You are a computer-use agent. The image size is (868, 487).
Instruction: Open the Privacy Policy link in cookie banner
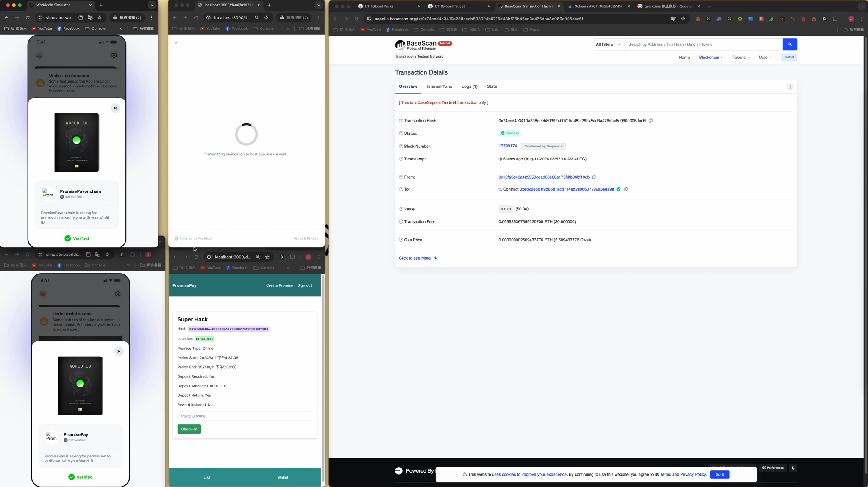pyautogui.click(x=693, y=475)
